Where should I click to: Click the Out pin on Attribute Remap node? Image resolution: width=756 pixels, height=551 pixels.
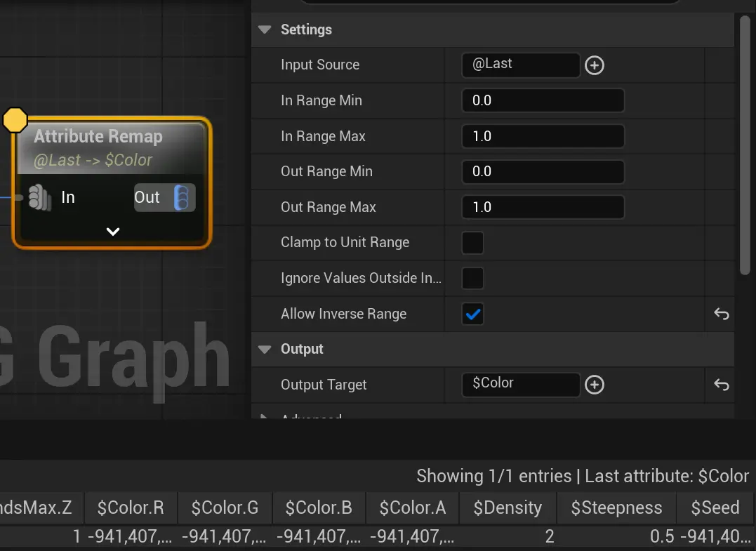click(x=181, y=198)
